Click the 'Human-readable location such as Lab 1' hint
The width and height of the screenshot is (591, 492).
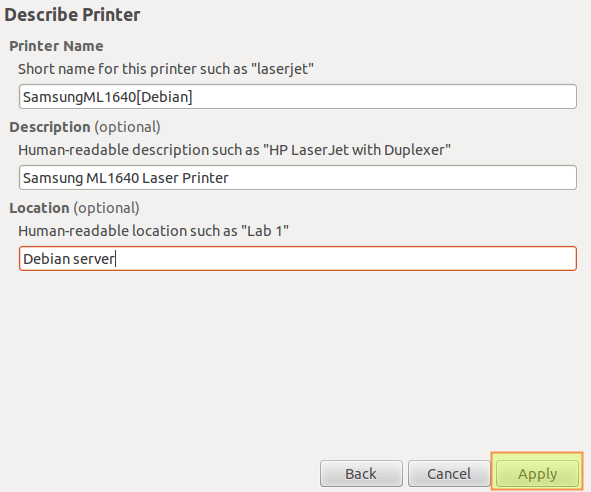point(153,231)
